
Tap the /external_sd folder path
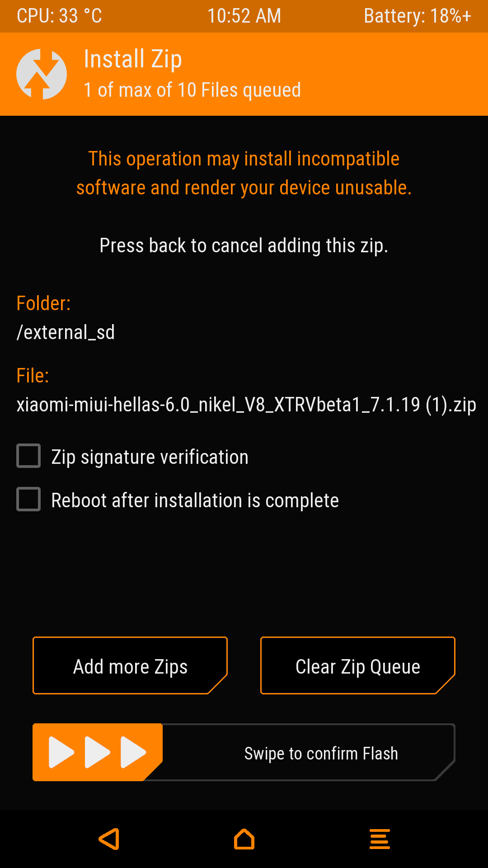coord(66,332)
